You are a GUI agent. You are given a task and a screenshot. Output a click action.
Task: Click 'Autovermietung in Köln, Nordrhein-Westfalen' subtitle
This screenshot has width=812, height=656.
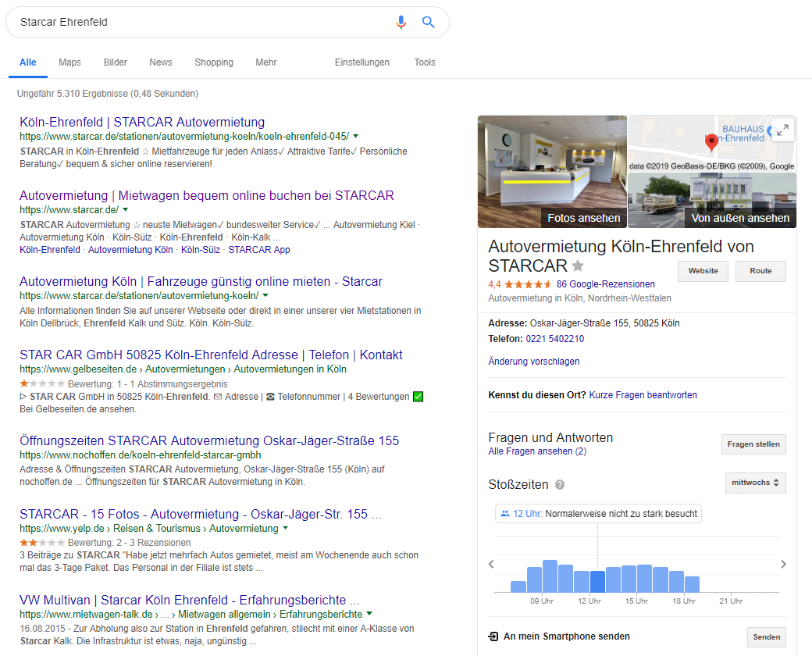point(579,298)
